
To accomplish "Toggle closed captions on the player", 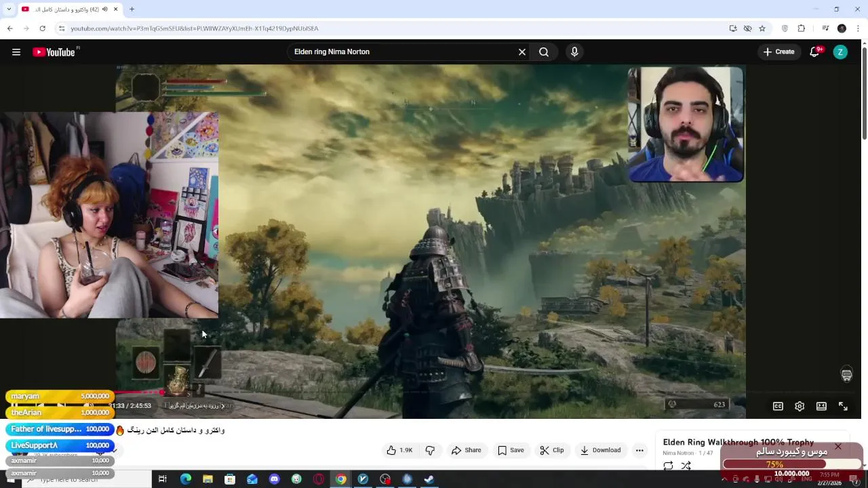I will 778,406.
